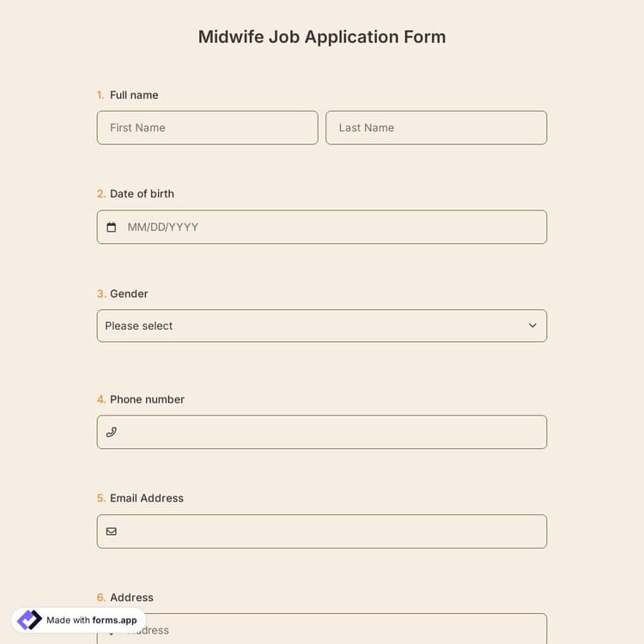
Task: Click the calendar icon in date field
Action: click(x=111, y=228)
